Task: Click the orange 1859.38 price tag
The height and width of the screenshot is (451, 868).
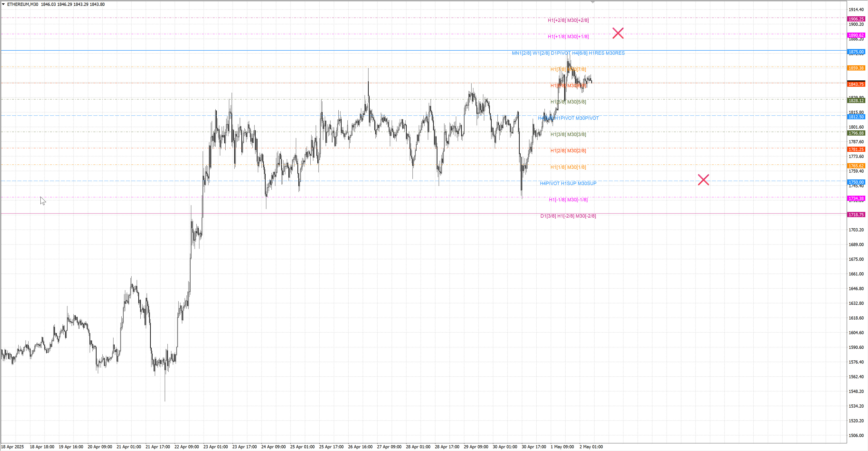Action: click(856, 68)
